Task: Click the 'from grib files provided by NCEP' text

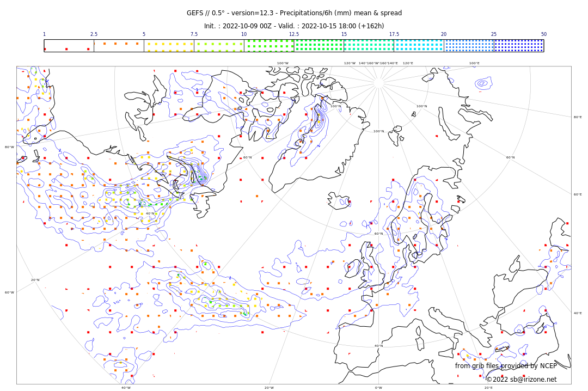Action: tap(506, 366)
